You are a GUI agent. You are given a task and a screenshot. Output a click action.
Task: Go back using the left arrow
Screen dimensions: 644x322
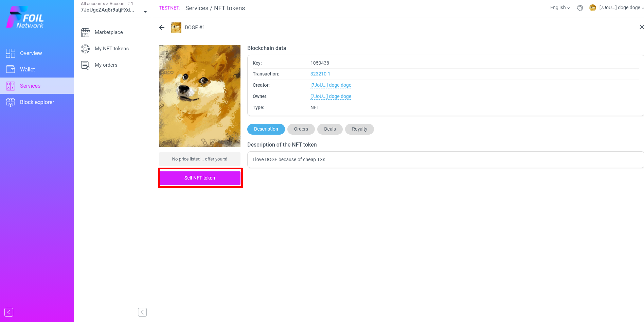click(162, 28)
